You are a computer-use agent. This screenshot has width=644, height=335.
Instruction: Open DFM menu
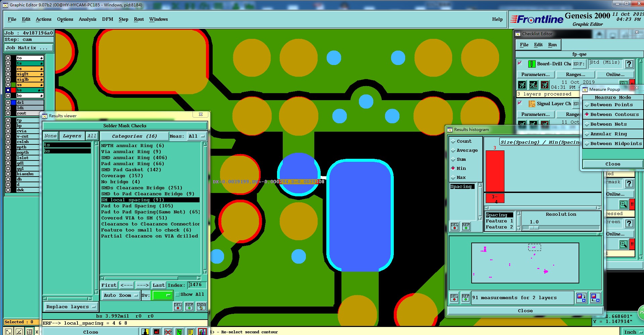(108, 19)
